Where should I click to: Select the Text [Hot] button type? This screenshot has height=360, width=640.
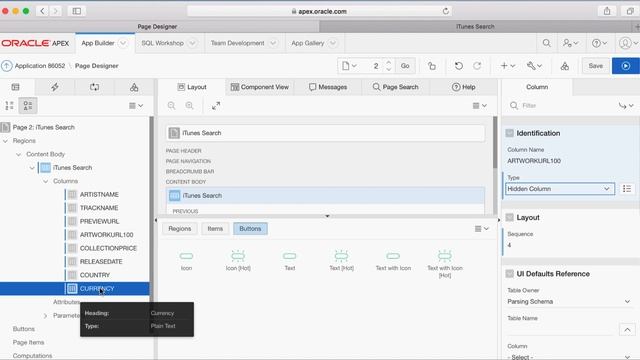pyautogui.click(x=341, y=261)
